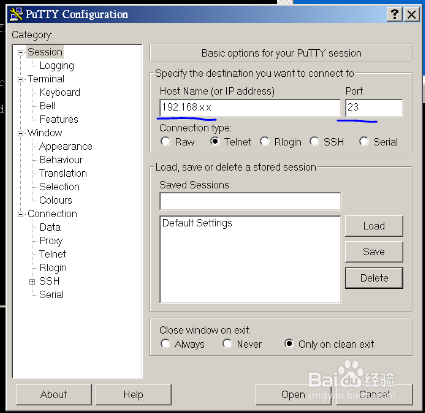Viewport: 425px width, 413px height.
Task: Click the Host Name input field
Action: [x=250, y=107]
